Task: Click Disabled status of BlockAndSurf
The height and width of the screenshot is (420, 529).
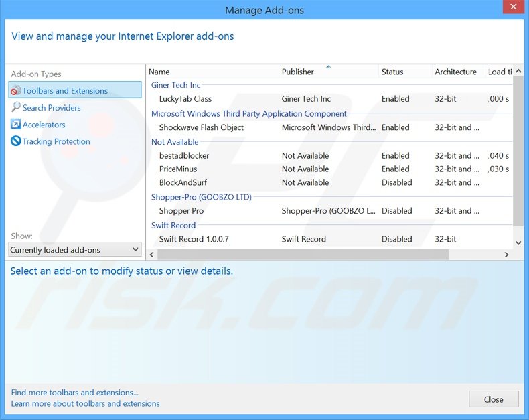Action: tap(396, 182)
